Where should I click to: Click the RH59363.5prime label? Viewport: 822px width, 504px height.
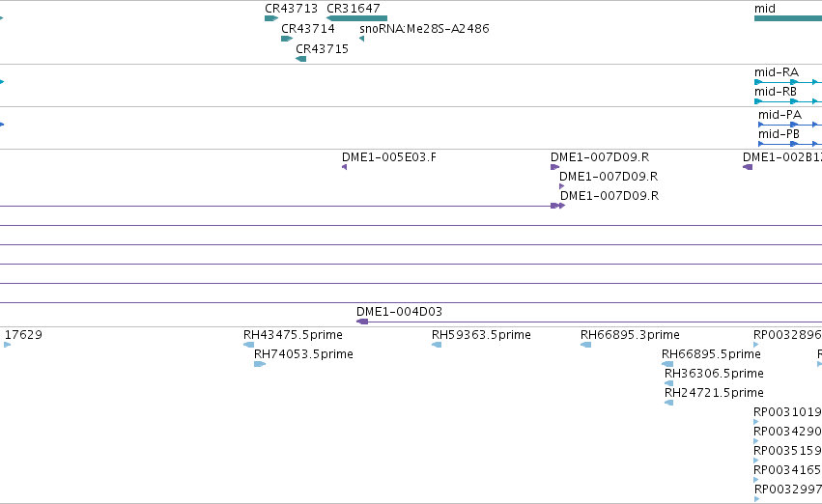pyautogui.click(x=481, y=335)
